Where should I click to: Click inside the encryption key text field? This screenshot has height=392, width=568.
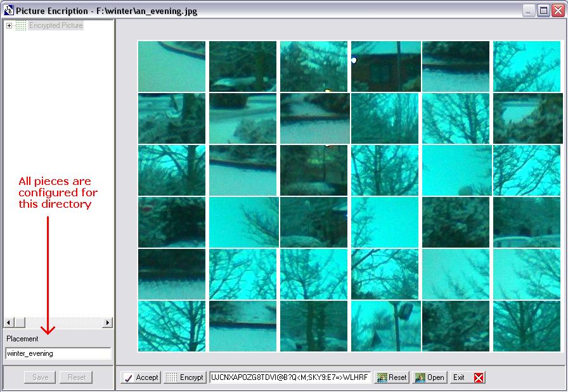click(290, 377)
